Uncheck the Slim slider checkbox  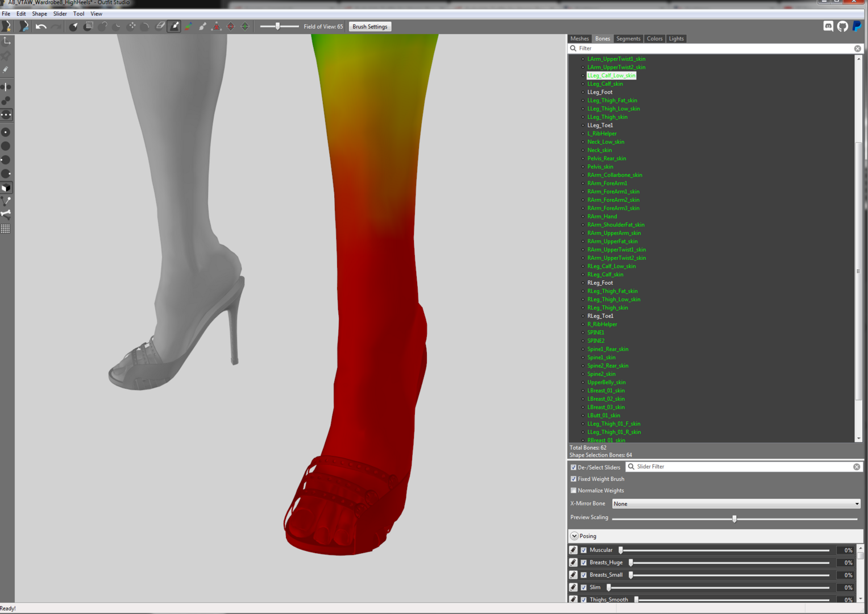coord(584,588)
